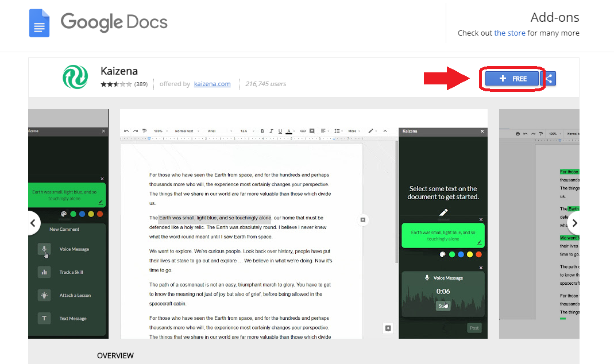Viewport: 614px width, 364px height.
Task: Click the blue FREE install button
Action: (x=512, y=79)
